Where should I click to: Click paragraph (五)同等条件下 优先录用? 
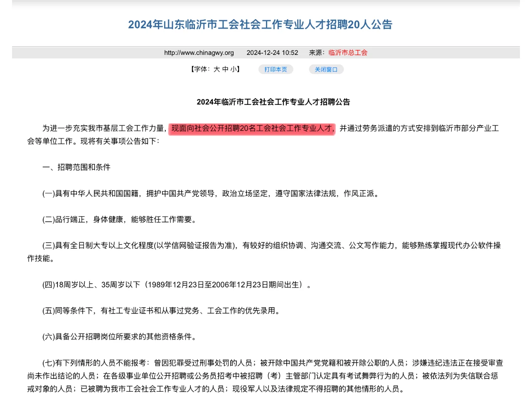pyautogui.click(x=162, y=311)
